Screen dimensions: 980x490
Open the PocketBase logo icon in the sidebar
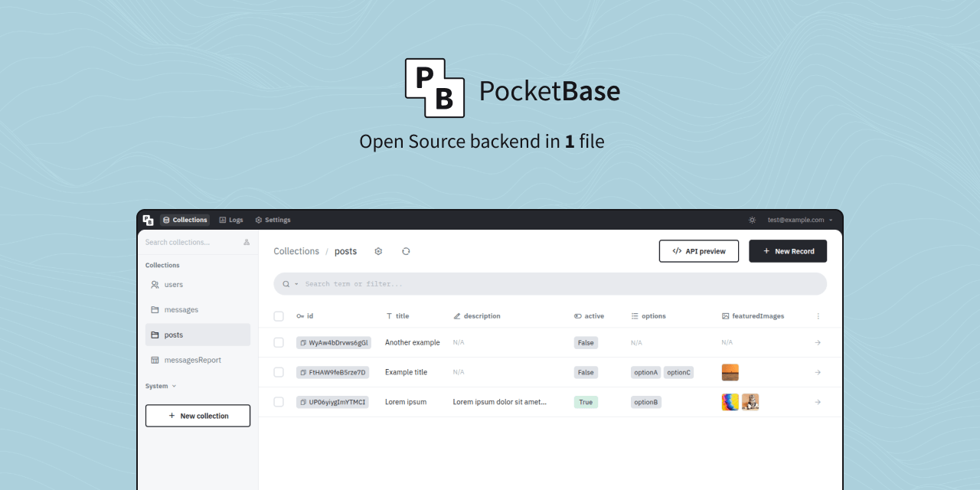click(x=148, y=220)
